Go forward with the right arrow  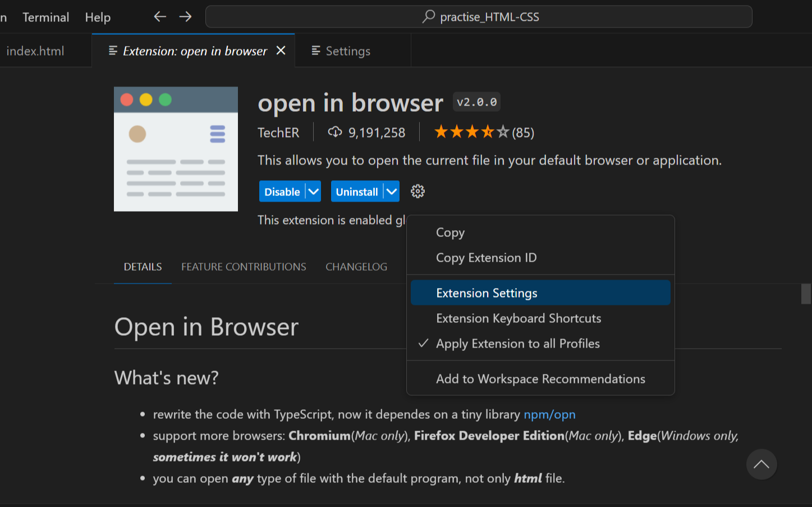coord(185,17)
